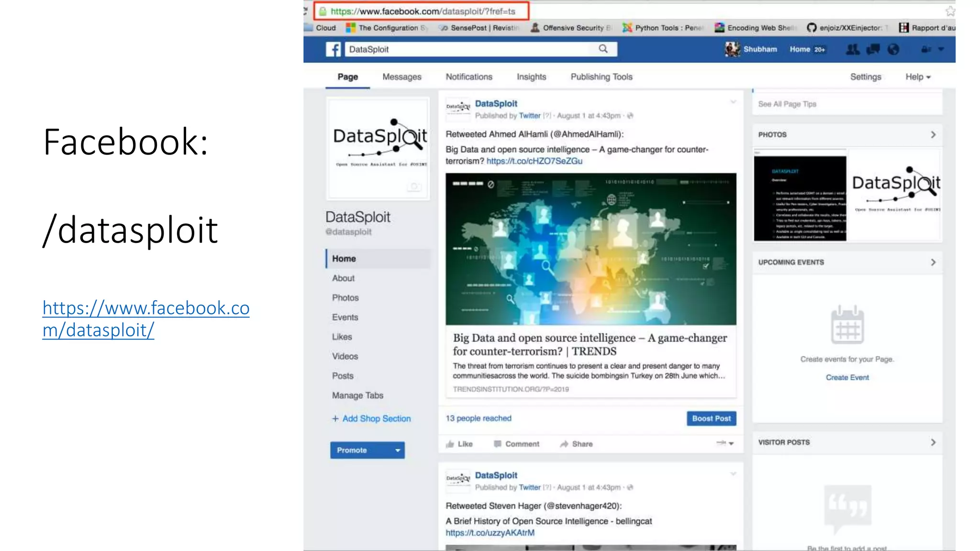Click the Facebook logo icon

(x=334, y=49)
